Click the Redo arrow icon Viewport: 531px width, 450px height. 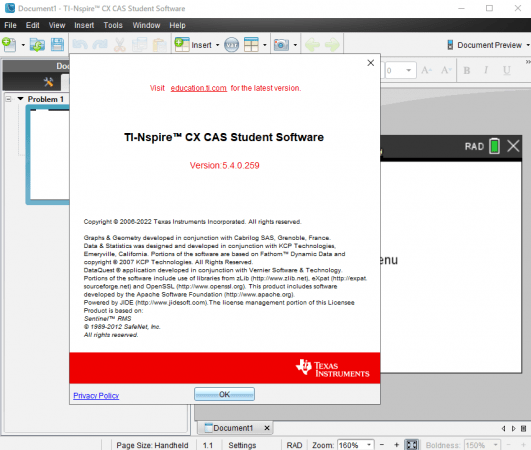pyautogui.click(x=100, y=45)
